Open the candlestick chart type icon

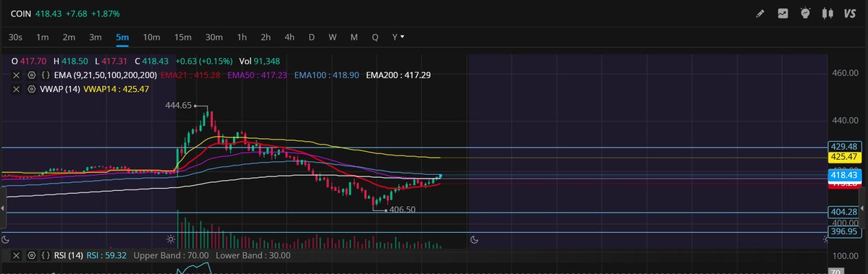pyautogui.click(x=828, y=14)
